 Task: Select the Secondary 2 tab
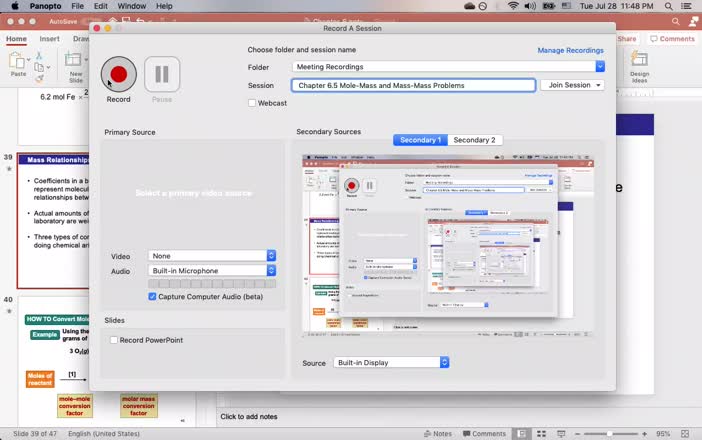[474, 140]
